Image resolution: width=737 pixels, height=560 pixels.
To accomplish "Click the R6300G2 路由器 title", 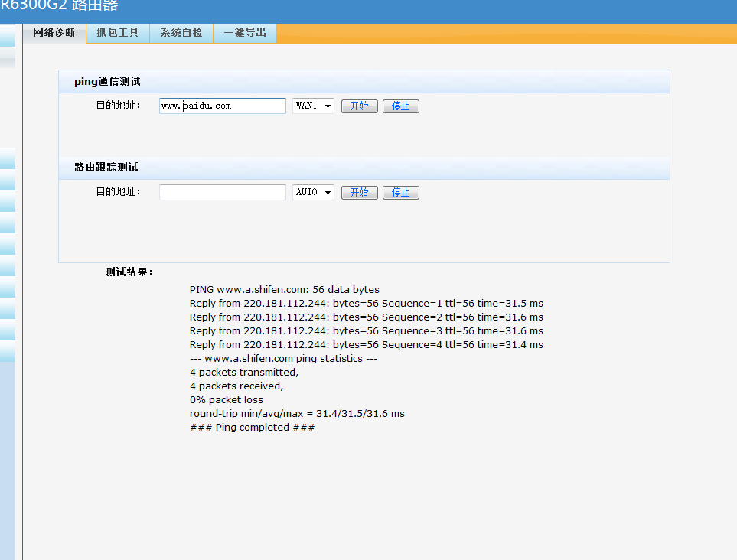I will (59, 7).
